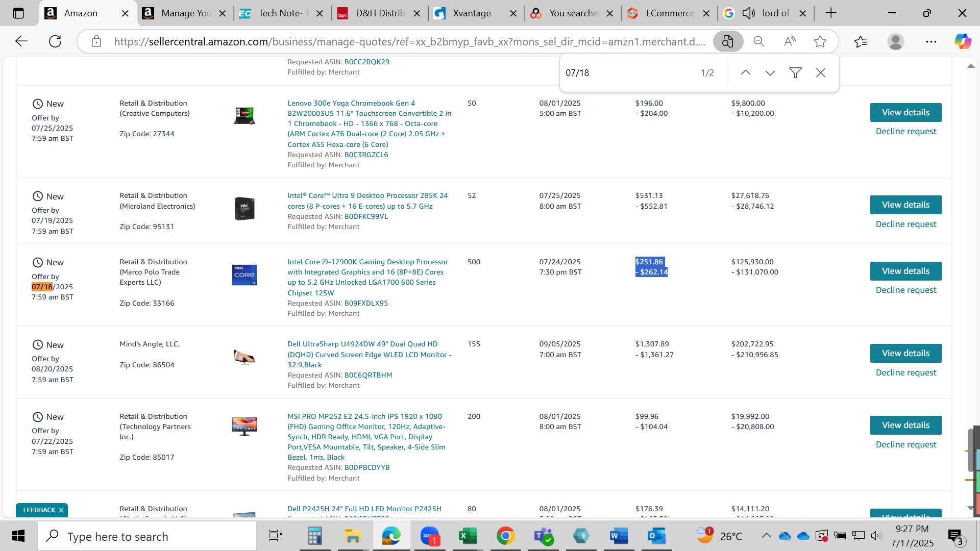Open find filter options

[x=795, y=73]
